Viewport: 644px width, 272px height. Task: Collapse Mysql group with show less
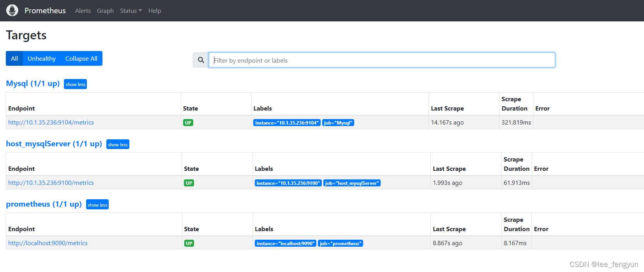click(76, 84)
